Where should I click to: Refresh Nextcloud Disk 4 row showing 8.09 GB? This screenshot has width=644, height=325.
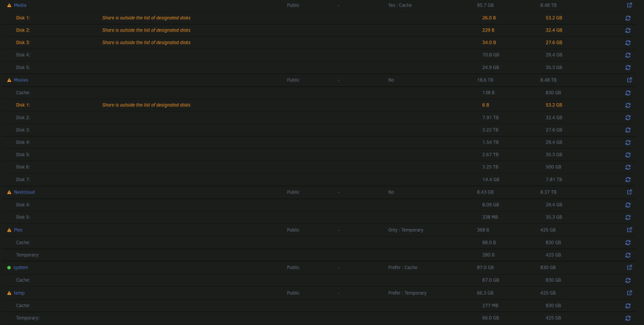pos(627,205)
